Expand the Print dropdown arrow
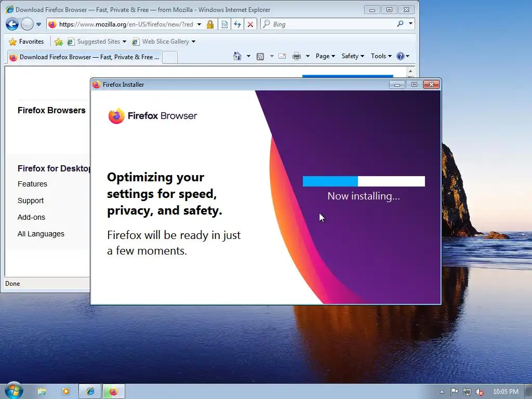 (308, 56)
